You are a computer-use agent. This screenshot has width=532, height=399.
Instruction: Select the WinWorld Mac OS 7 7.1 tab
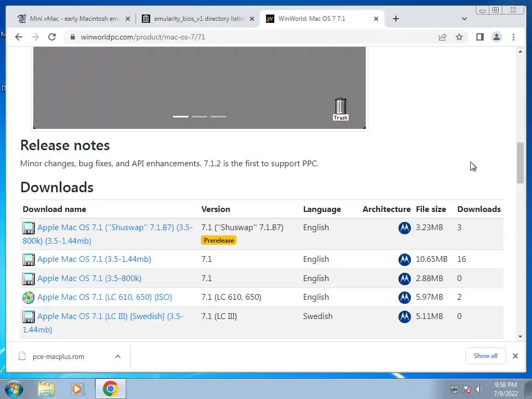point(322,19)
